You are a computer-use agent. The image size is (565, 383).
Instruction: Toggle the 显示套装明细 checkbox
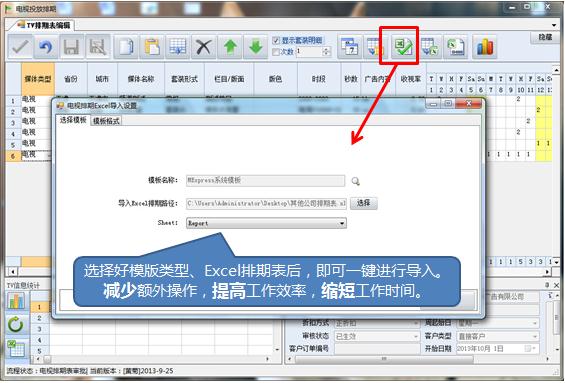[276, 40]
